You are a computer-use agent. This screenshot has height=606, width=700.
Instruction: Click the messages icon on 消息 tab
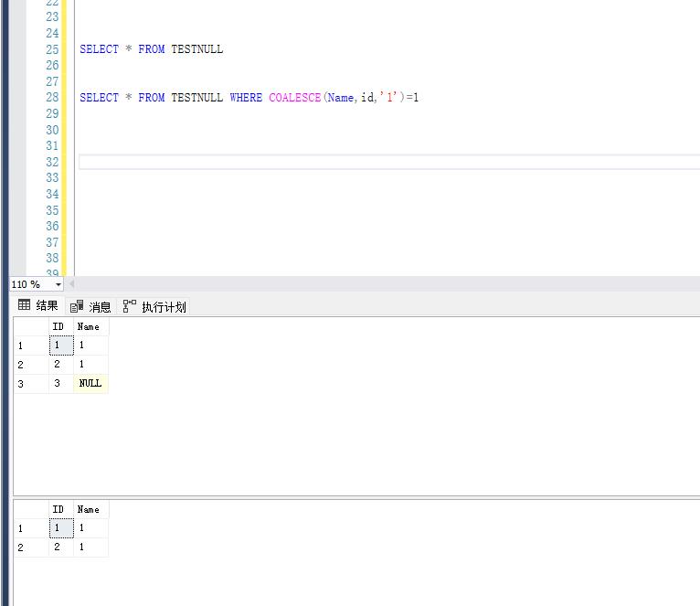pos(77,307)
